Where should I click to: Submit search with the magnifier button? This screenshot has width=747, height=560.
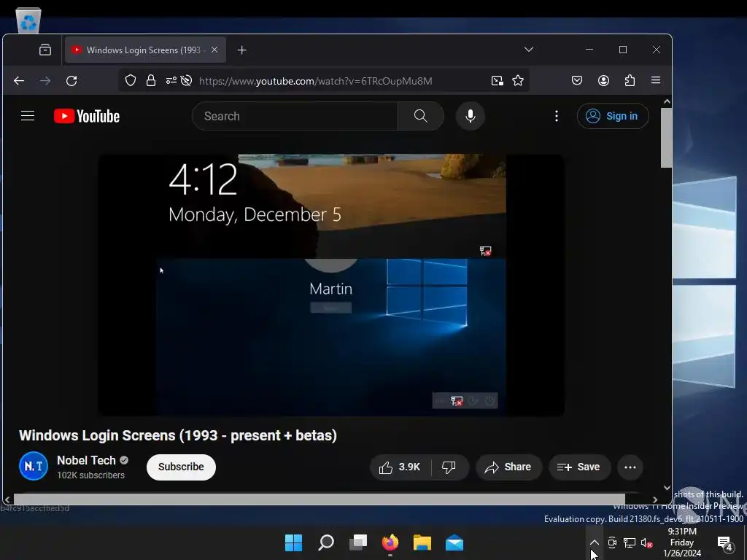[421, 116]
